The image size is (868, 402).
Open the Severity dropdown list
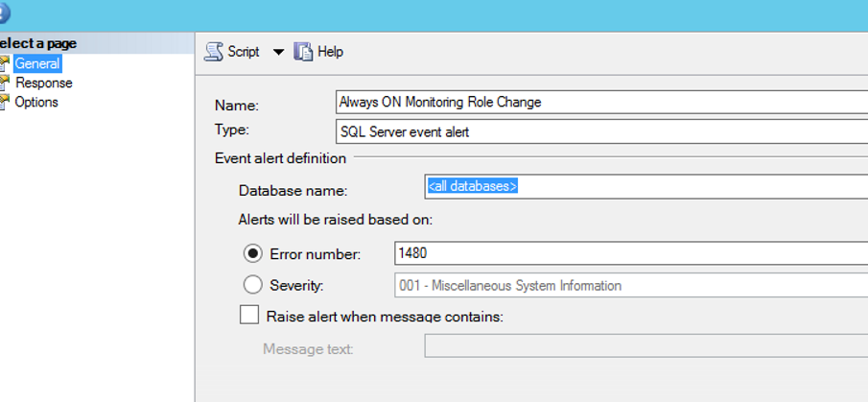pos(631,286)
